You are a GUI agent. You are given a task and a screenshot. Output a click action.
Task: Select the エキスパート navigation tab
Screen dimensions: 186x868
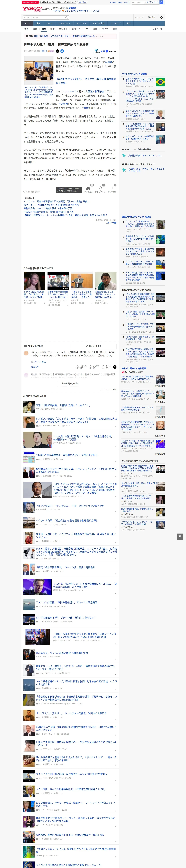[64, 24]
